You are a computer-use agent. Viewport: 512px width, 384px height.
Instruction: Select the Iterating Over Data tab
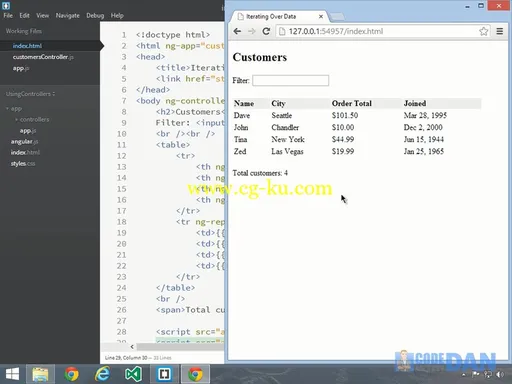coord(271,16)
